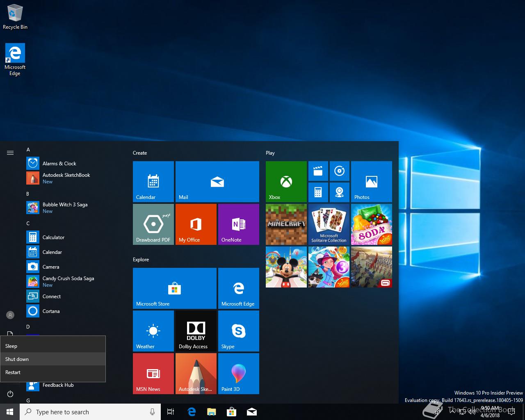Open Alarms & Clock from app list
This screenshot has height=420, width=525.
[59, 163]
